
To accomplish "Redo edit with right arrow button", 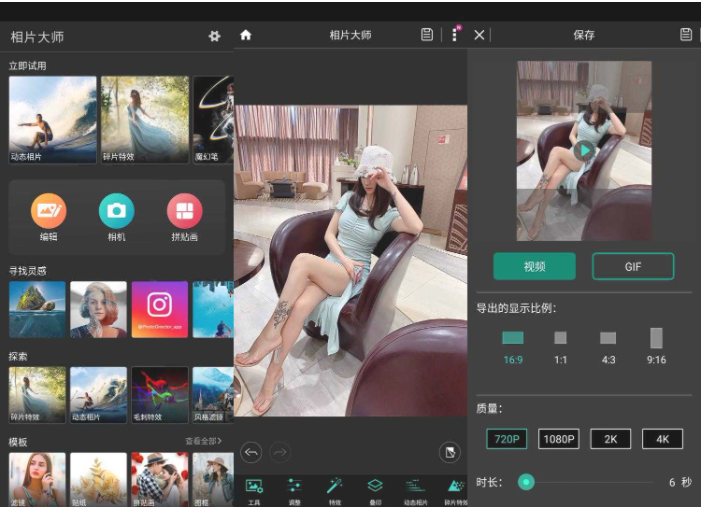I will click(280, 452).
